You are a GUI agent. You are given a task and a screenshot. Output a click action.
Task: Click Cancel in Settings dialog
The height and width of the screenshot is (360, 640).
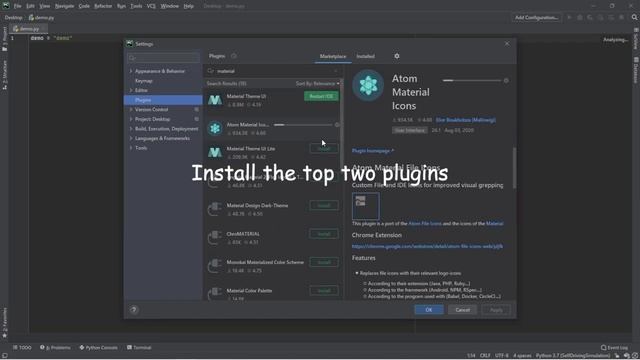click(x=462, y=310)
